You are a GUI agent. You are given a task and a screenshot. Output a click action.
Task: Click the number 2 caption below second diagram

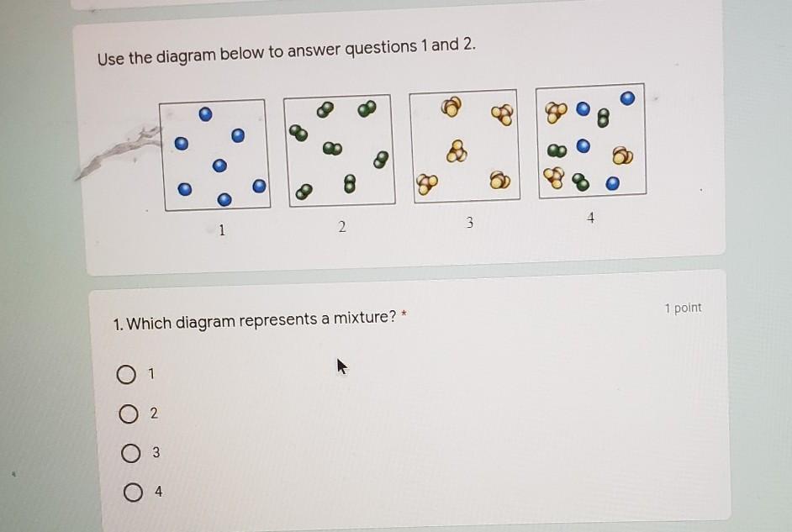click(341, 228)
